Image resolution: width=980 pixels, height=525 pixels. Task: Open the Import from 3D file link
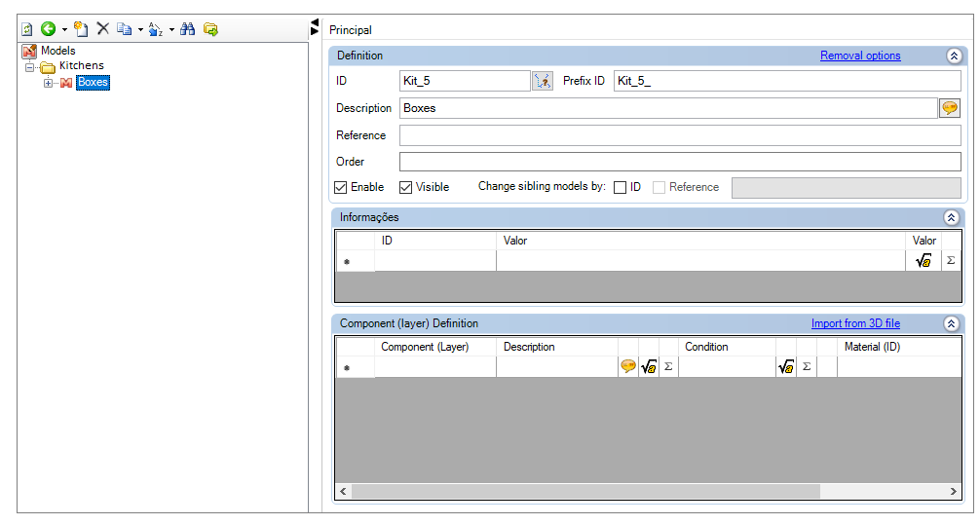coord(855,323)
